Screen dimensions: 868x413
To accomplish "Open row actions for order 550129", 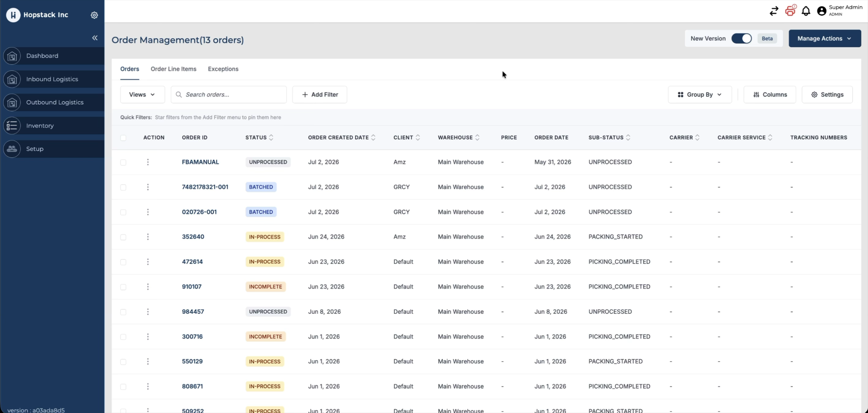I will click(148, 362).
